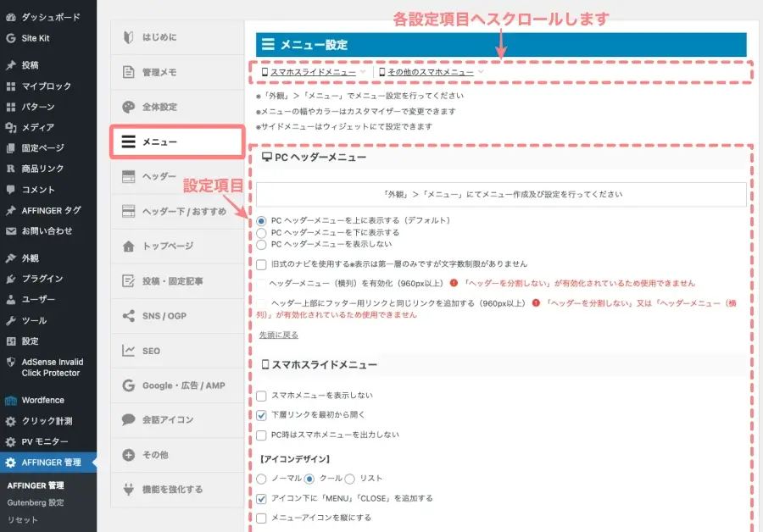Check 旧式のナビを使用する checkbox
Image resolution: width=763 pixels, height=532 pixels.
(x=262, y=264)
